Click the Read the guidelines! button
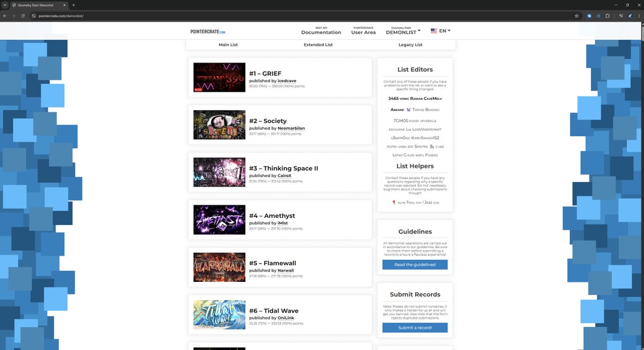644x350 pixels. [415, 265]
